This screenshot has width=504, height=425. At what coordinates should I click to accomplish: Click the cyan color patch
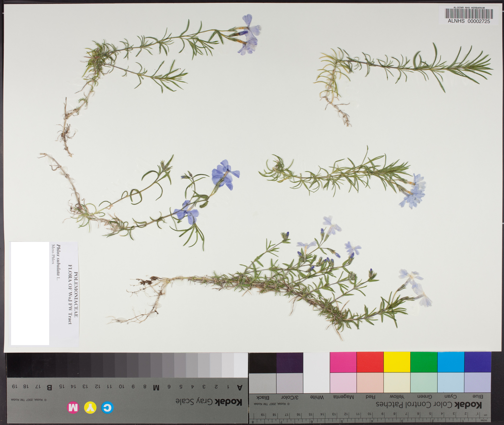(451, 362)
